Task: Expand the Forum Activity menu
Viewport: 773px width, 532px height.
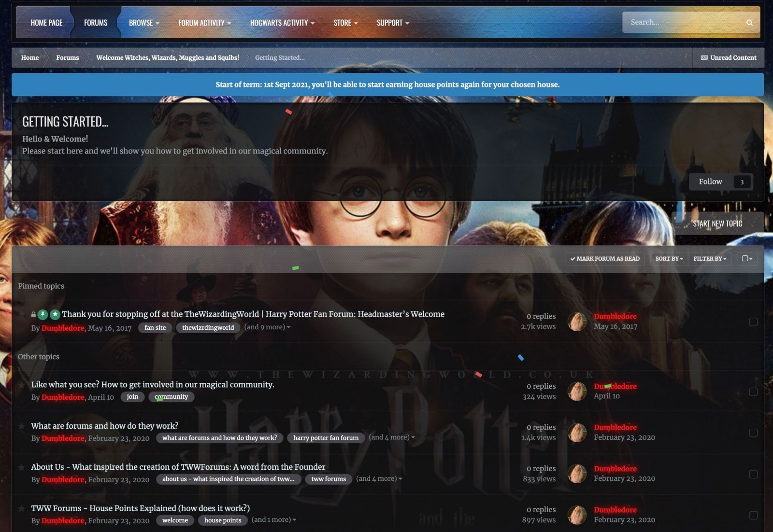Action: tap(204, 23)
